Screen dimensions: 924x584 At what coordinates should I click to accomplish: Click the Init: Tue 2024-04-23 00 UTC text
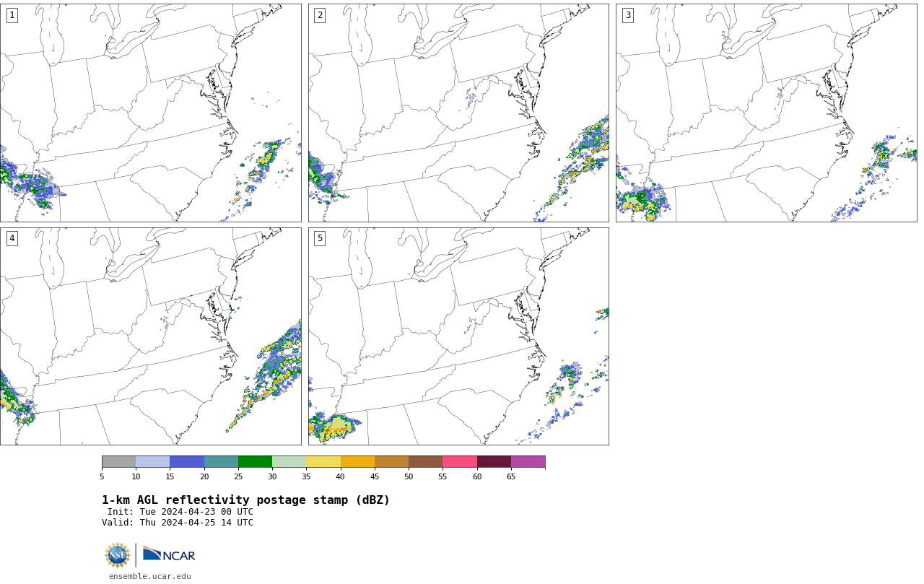click(180, 512)
